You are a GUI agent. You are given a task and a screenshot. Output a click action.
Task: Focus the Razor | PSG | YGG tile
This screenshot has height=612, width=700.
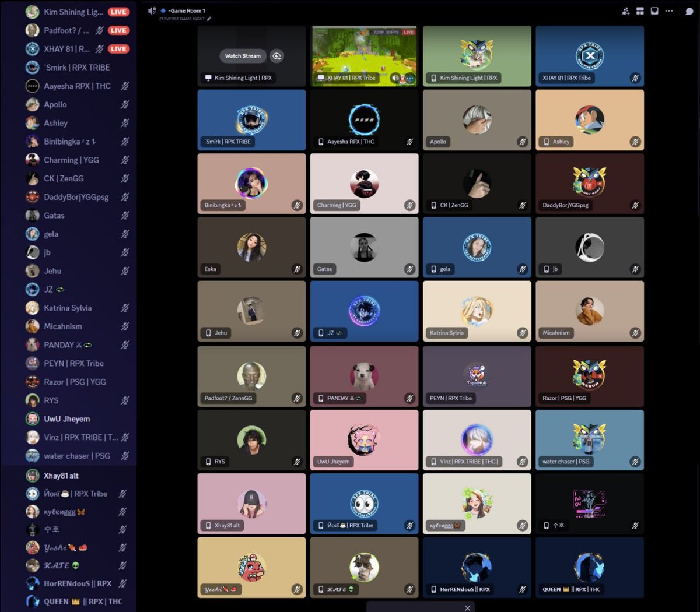[x=590, y=377]
